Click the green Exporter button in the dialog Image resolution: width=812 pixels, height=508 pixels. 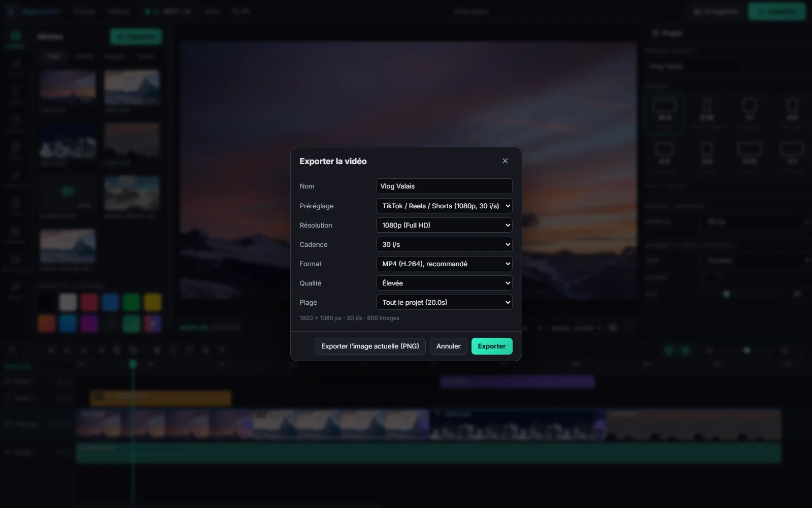click(x=492, y=346)
